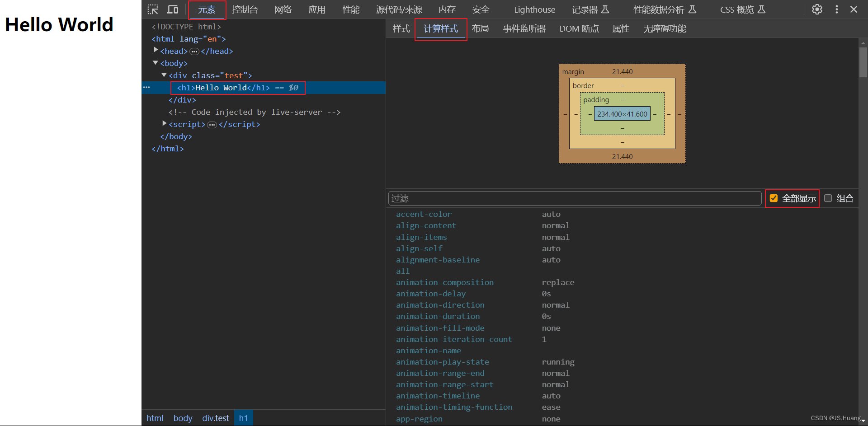Expand the head element node
The width and height of the screenshot is (868, 426).
click(x=156, y=50)
